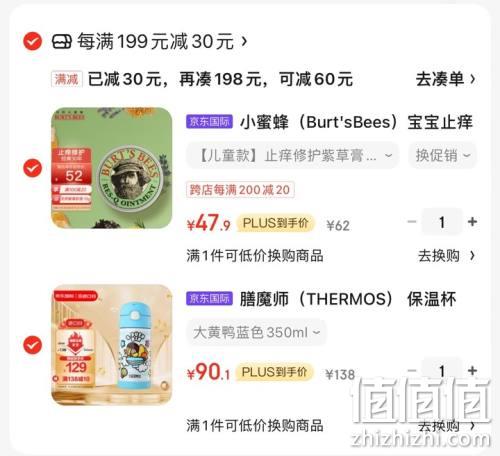This screenshot has height=456, width=500.
Task: Open promotion details arrow after 每满199元减30元
Action: pos(244,41)
